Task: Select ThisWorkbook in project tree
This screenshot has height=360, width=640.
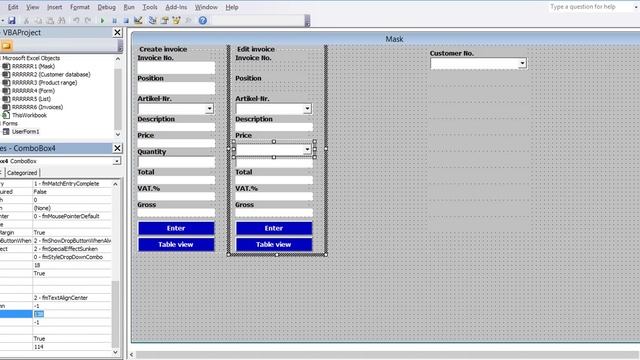Action: tap(29, 115)
